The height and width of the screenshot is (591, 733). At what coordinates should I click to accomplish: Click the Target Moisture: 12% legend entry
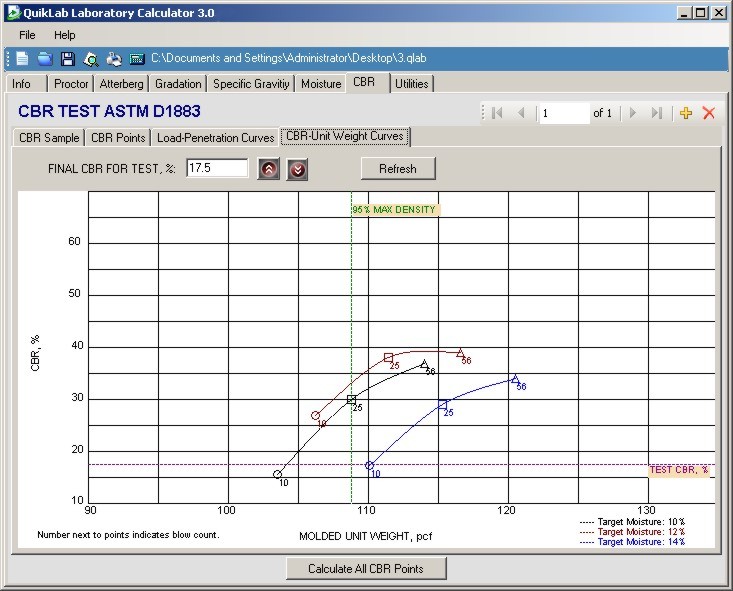coord(632,532)
